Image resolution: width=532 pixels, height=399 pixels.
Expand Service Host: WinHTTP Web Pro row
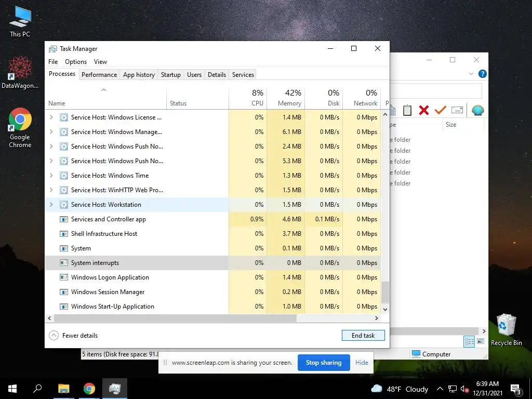coord(51,190)
